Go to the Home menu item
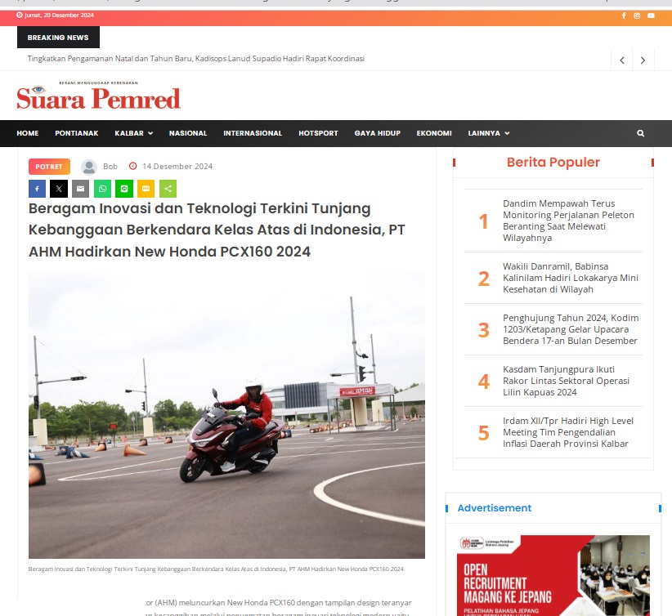Screen dimensions: 672x616 point(28,133)
